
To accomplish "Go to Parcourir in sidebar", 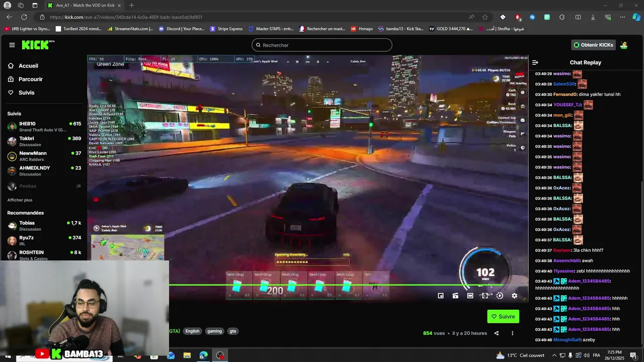I will click(30, 79).
